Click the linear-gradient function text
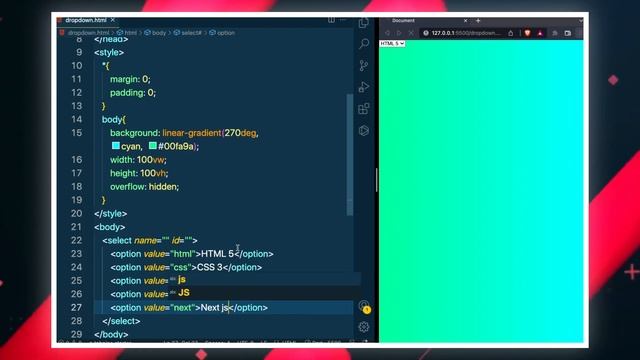Screen dimensions: 640x360 (192, 133)
